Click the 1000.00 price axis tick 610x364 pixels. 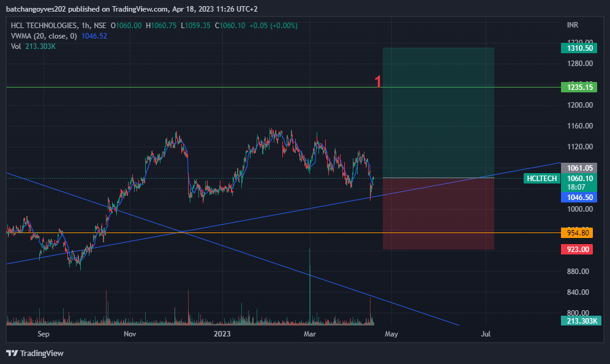click(580, 209)
